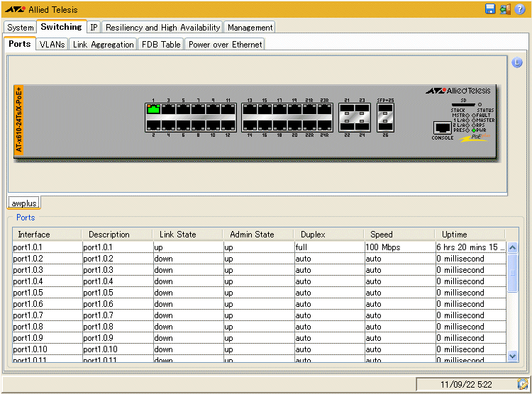Screen dimensions: 532x394
Task: Click the Logout door icon
Action: (505, 9)
